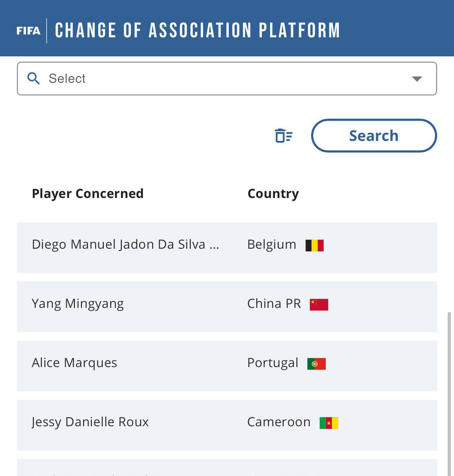This screenshot has height=476, width=454.
Task: Click the Belgium flag icon
Action: coord(315,246)
